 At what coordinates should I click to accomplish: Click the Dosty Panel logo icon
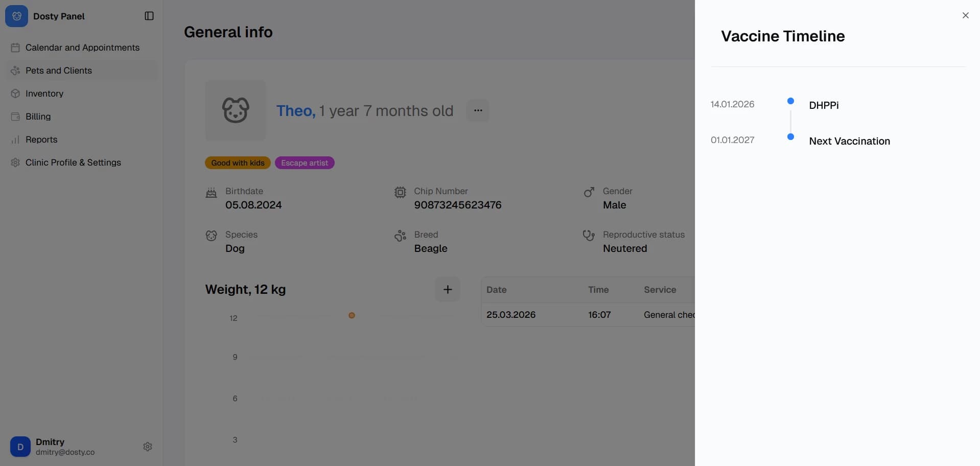[x=16, y=16]
